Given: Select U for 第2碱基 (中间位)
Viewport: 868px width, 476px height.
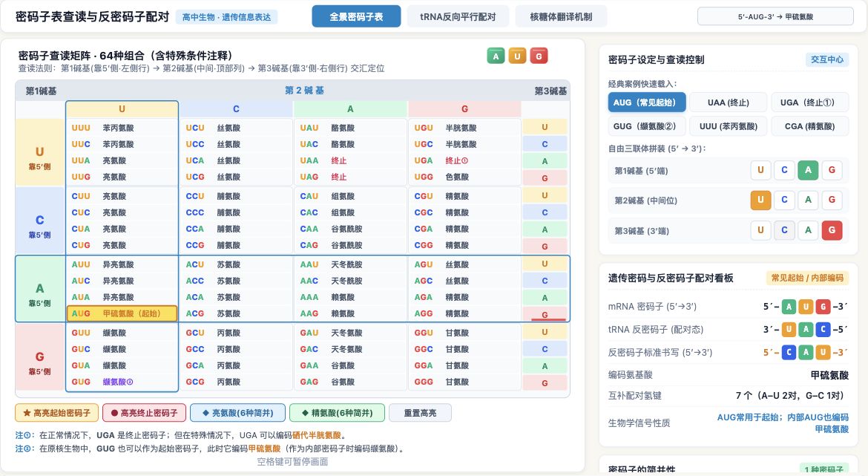Looking at the screenshot, I should point(760,200).
